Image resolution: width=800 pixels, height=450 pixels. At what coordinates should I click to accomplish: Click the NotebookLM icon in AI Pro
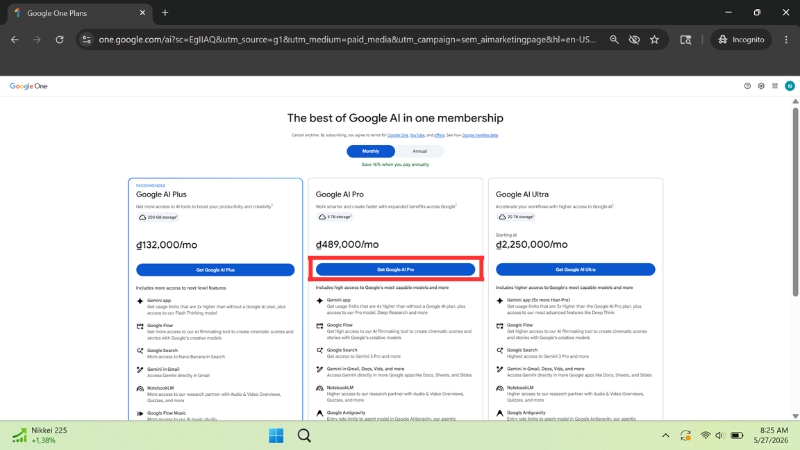pyautogui.click(x=319, y=388)
